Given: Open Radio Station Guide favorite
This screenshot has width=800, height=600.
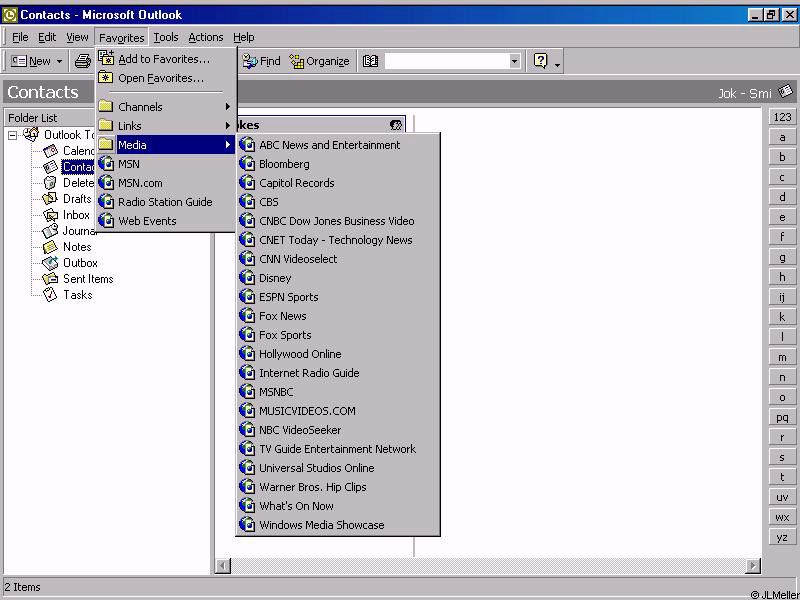Looking at the screenshot, I should (166, 202).
